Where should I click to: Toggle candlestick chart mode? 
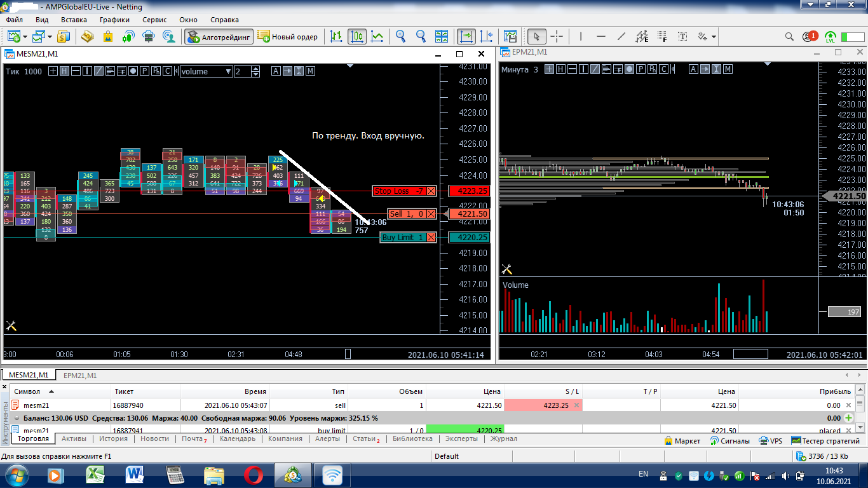click(x=357, y=36)
